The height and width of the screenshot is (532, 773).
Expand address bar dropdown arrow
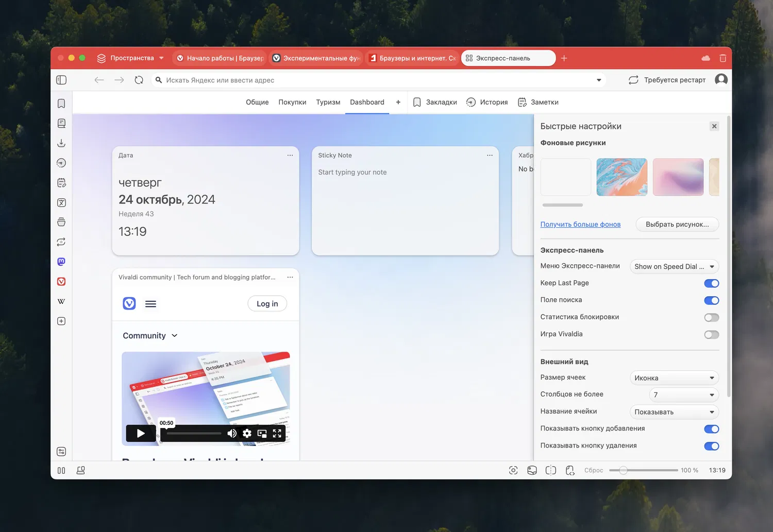tap(599, 80)
